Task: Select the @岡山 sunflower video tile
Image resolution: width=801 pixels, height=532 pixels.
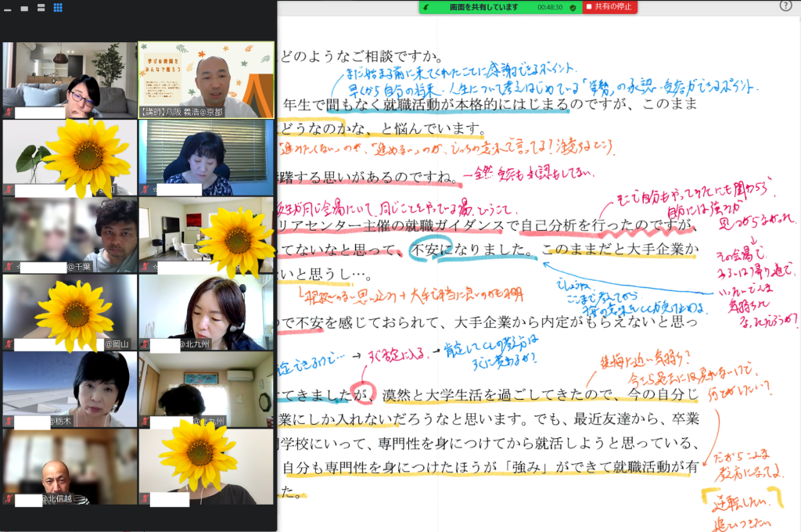Action: point(70,312)
